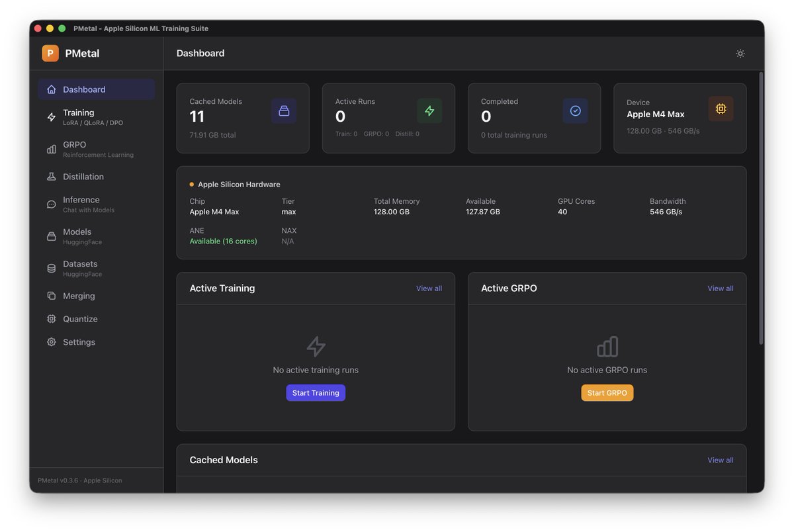Click the "71.91 GB total" text

click(x=212, y=135)
